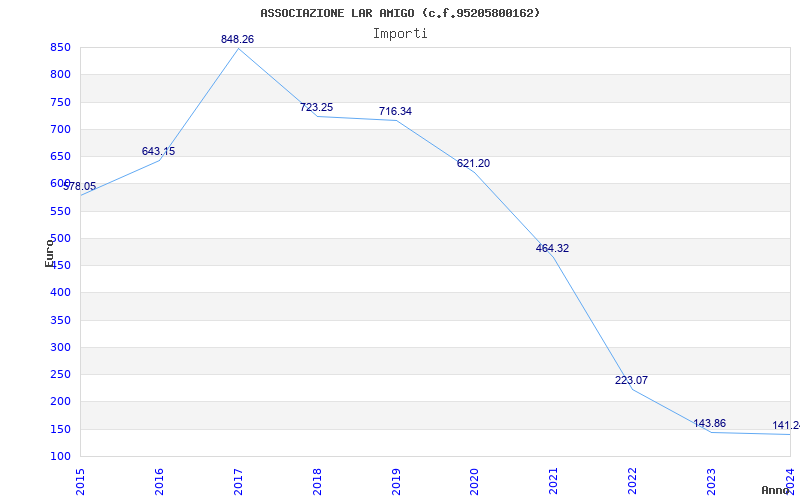Click the 2017 x-axis label
This screenshot has width=800, height=500.
pos(238,481)
